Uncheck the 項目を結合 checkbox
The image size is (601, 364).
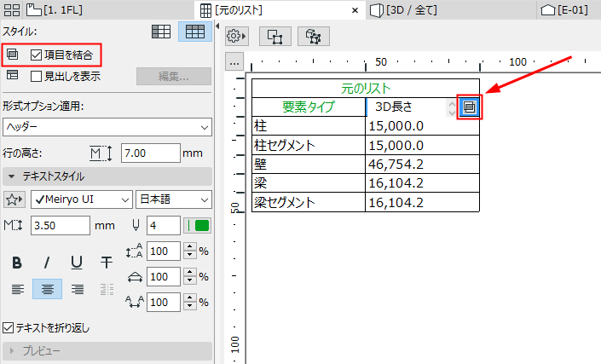(36, 55)
